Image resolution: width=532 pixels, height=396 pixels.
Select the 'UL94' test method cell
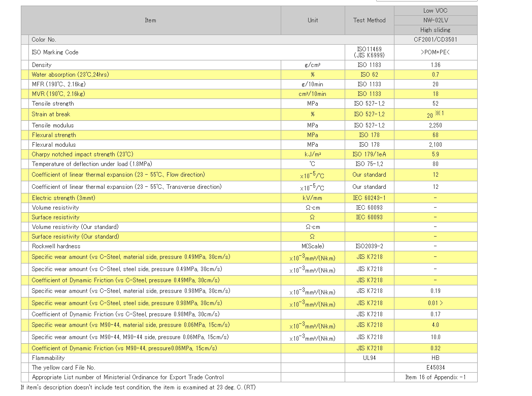[370, 358]
